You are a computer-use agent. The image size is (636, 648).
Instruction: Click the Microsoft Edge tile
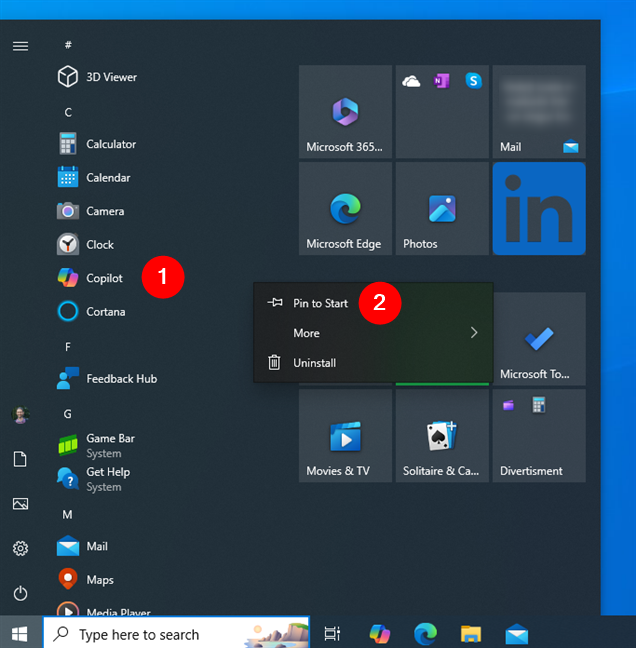click(x=345, y=210)
